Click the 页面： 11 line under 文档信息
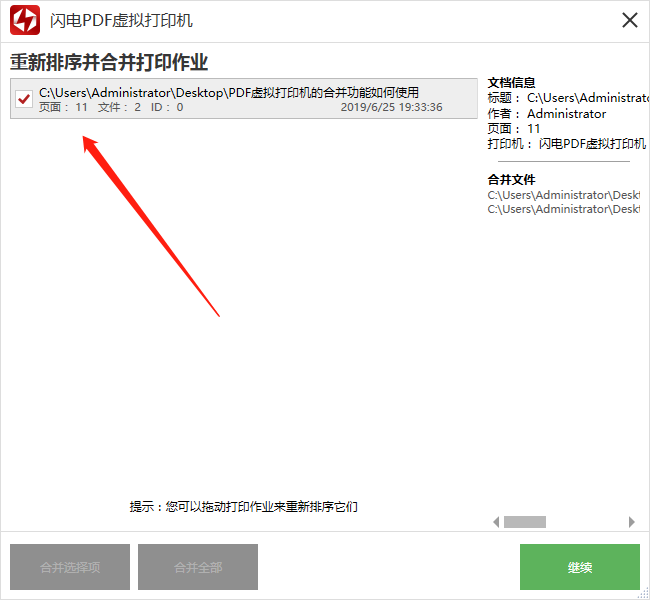 (514, 129)
